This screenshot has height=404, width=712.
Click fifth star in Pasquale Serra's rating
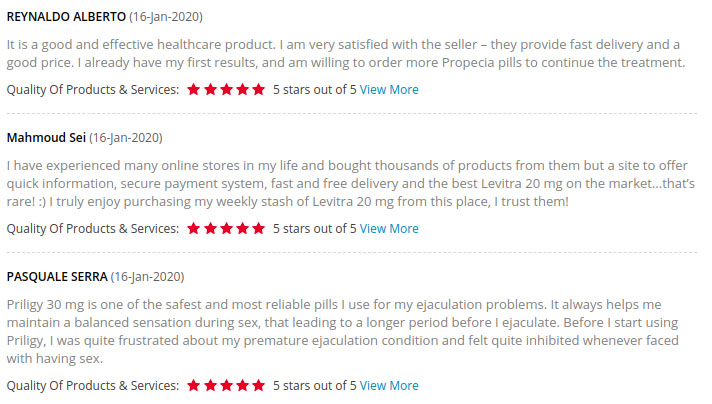pos(258,385)
